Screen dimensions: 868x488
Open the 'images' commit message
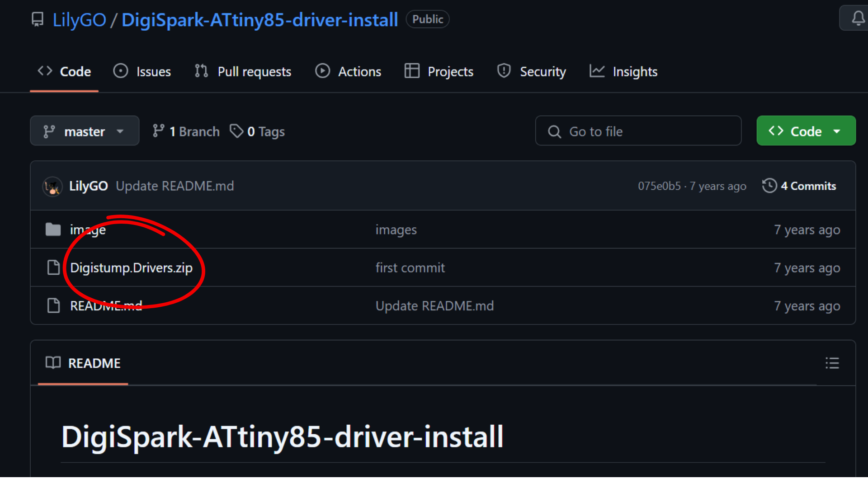coord(396,230)
